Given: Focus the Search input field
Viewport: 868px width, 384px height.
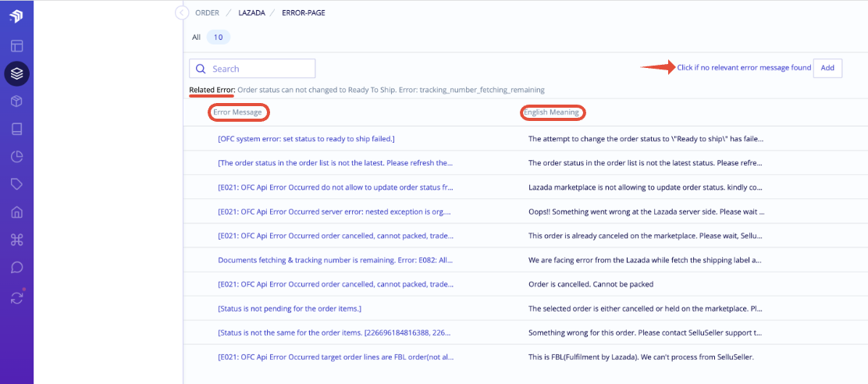Looking at the screenshot, I should point(252,69).
